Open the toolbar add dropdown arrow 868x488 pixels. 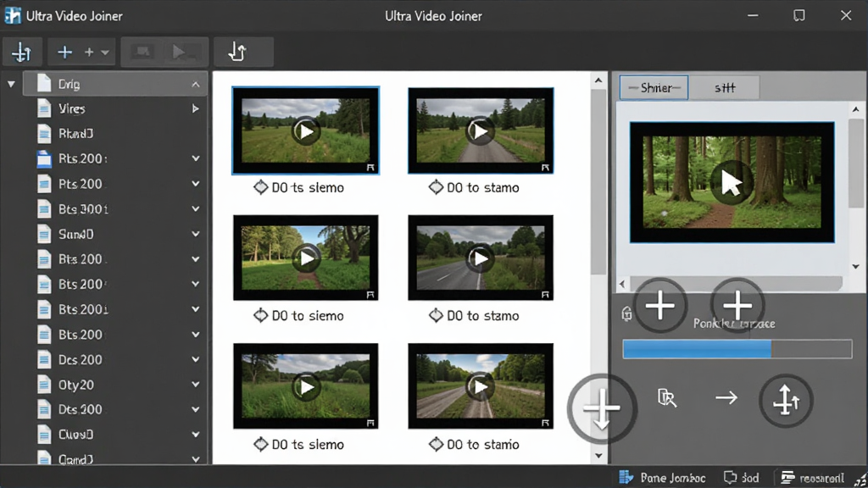pos(104,53)
